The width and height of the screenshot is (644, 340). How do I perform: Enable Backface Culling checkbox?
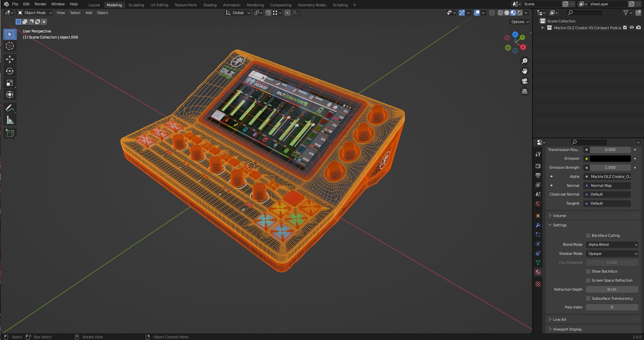pyautogui.click(x=588, y=235)
